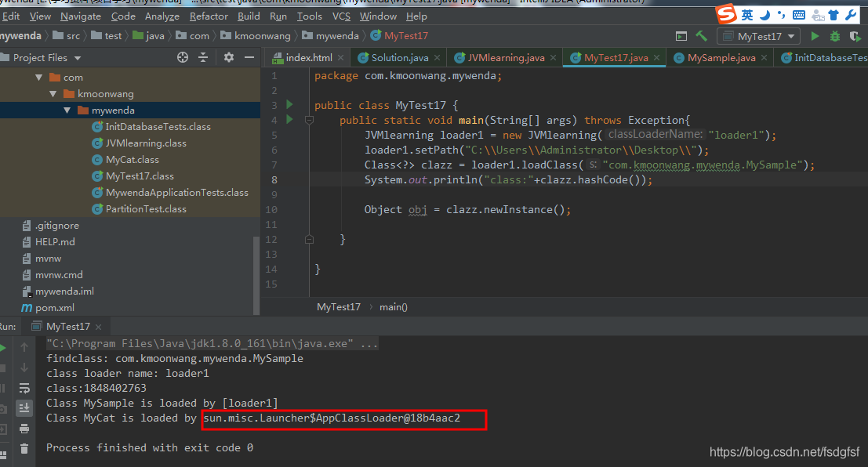Click main() in editor breadcrumb bar

(x=394, y=307)
